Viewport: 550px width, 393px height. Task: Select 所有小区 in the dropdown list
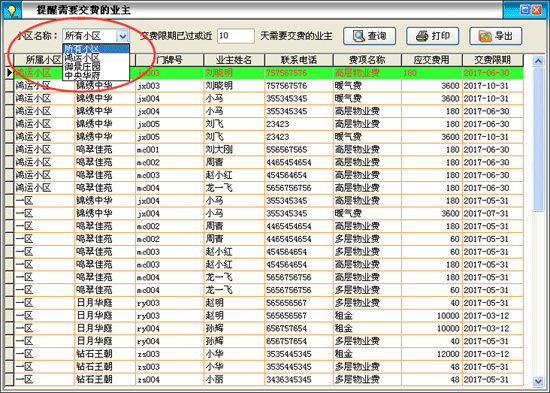pos(96,49)
